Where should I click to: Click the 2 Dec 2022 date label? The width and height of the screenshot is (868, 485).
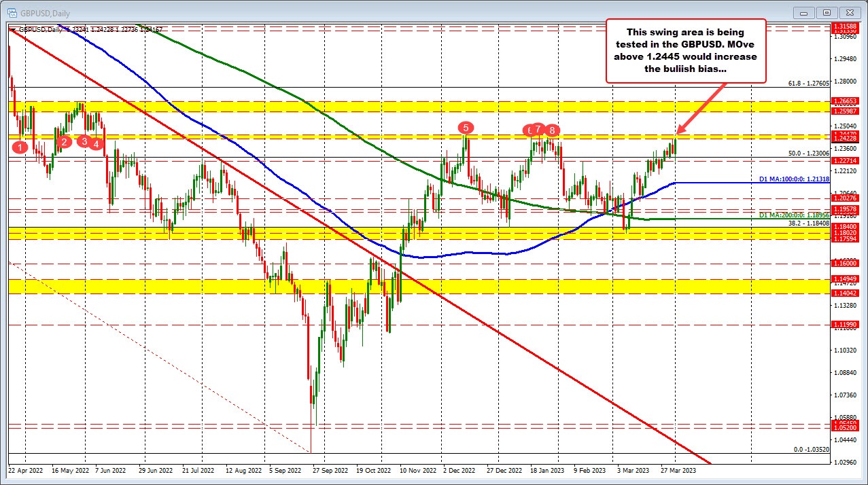point(458,469)
